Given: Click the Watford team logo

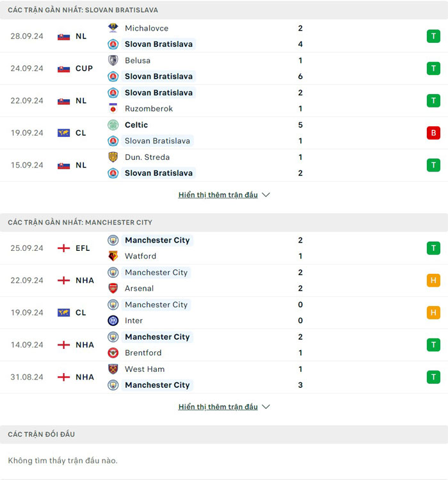Looking at the screenshot, I should (x=113, y=256).
